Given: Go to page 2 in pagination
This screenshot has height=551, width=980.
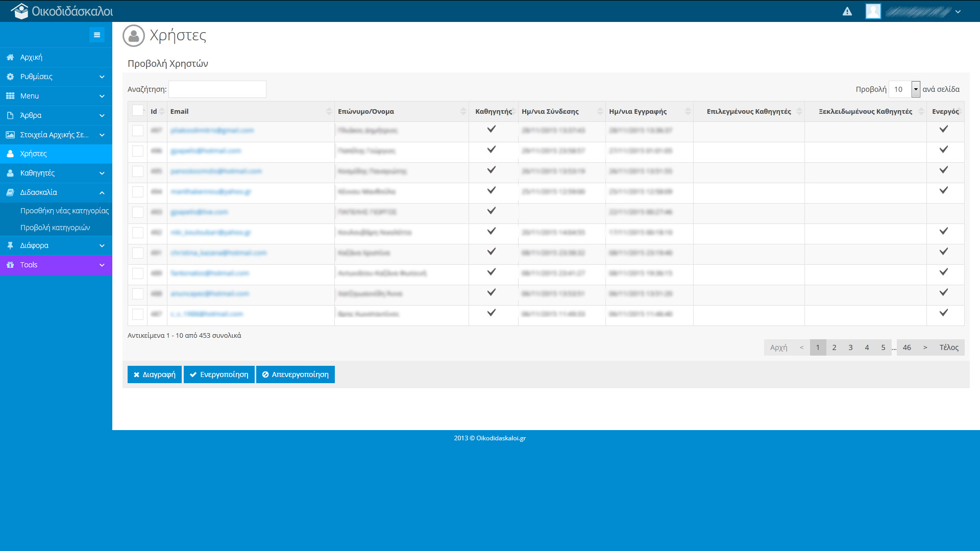Looking at the screenshot, I should coord(834,347).
